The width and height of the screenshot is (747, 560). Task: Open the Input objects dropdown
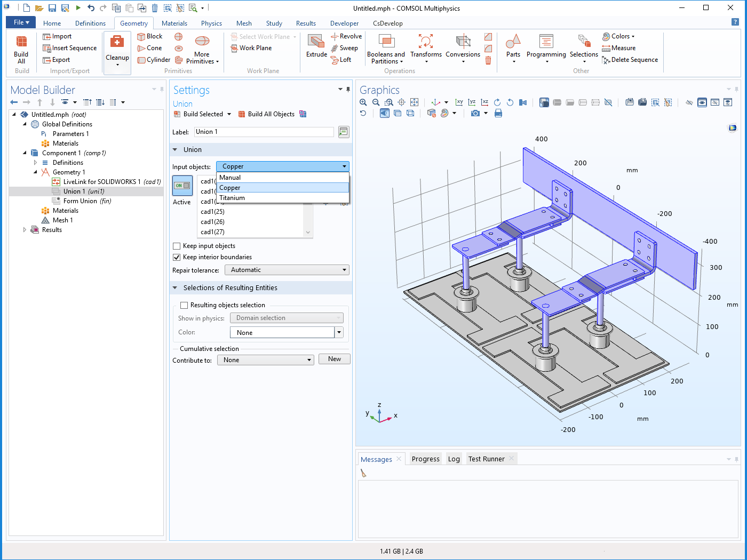click(283, 166)
